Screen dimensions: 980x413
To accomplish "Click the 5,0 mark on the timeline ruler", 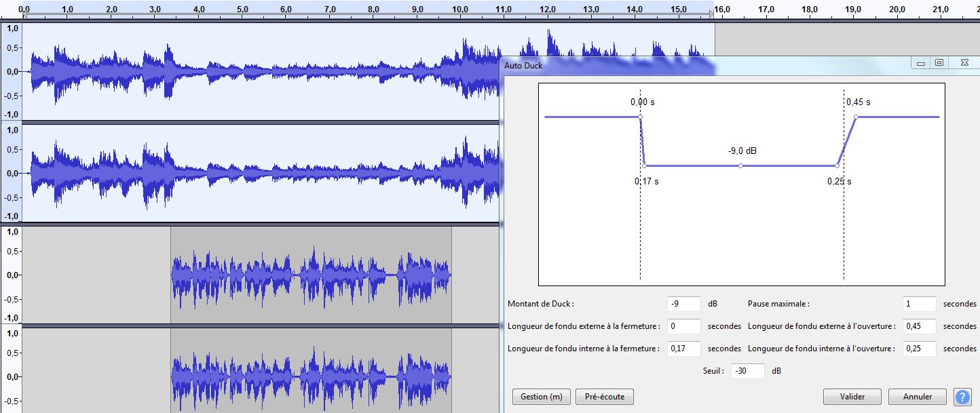I will [x=242, y=9].
